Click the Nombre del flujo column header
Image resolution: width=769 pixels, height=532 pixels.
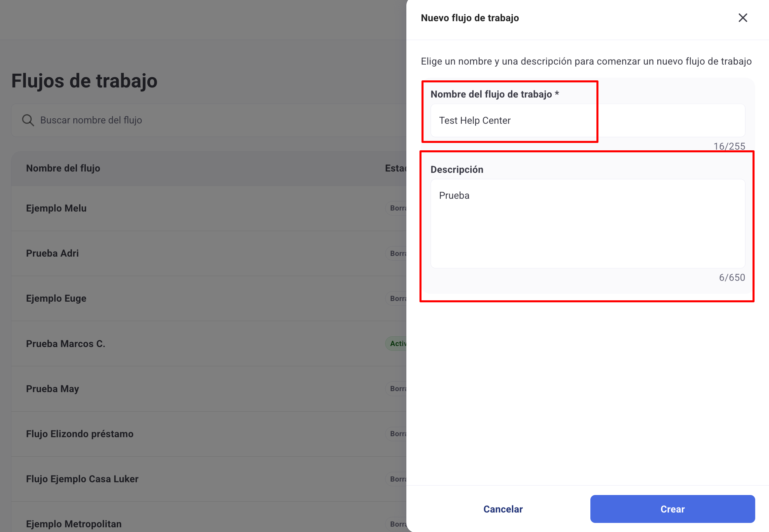[63, 168]
